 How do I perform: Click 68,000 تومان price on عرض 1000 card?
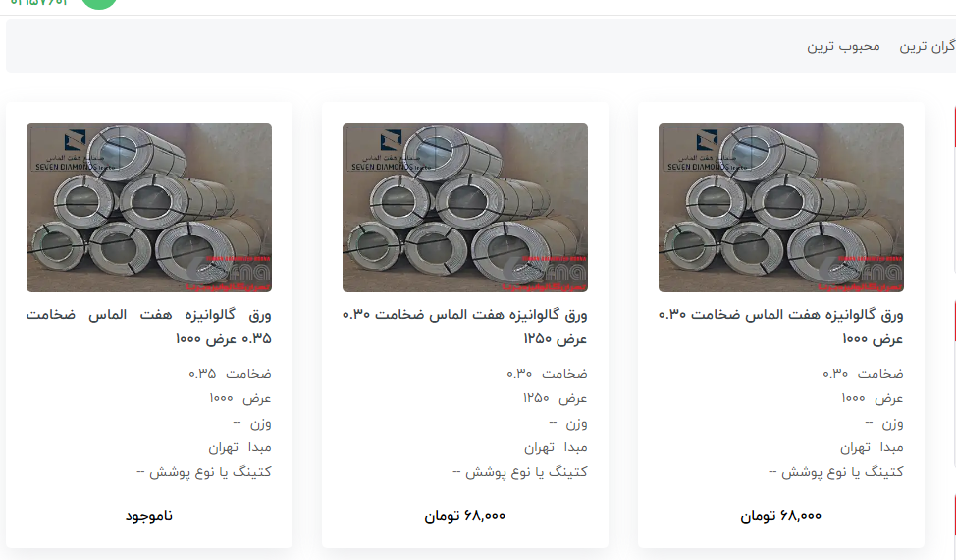[781, 516]
